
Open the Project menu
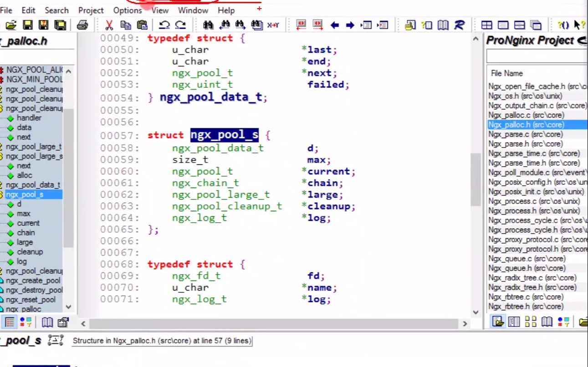pos(91,10)
